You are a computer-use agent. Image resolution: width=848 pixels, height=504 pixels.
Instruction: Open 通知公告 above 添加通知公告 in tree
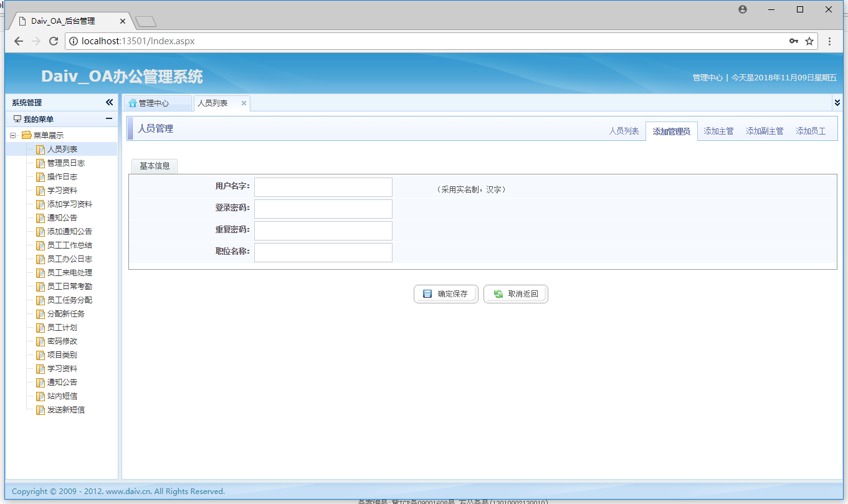pyautogui.click(x=62, y=218)
